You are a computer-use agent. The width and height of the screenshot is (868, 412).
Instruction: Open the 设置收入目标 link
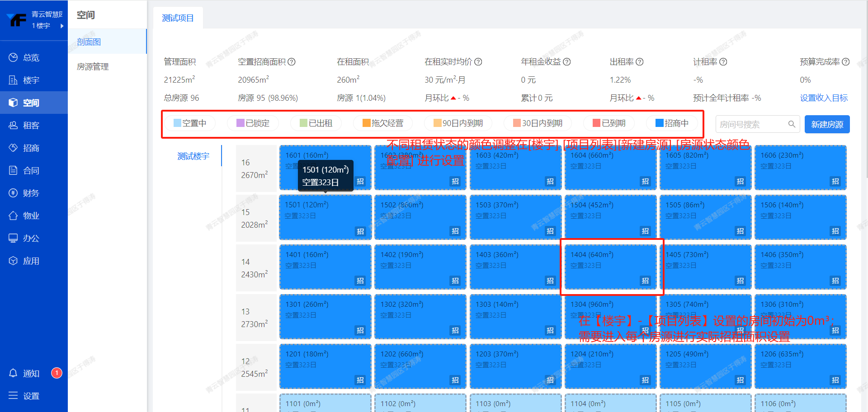pyautogui.click(x=824, y=98)
